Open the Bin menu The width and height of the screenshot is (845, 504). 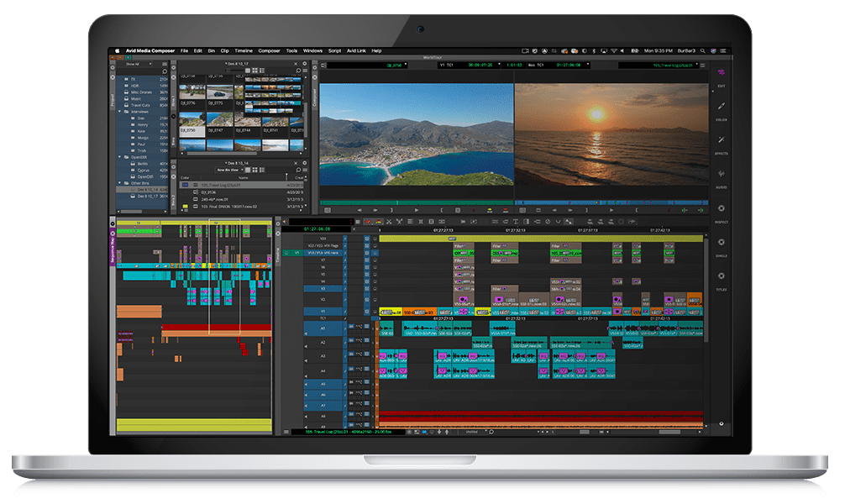tap(212, 50)
